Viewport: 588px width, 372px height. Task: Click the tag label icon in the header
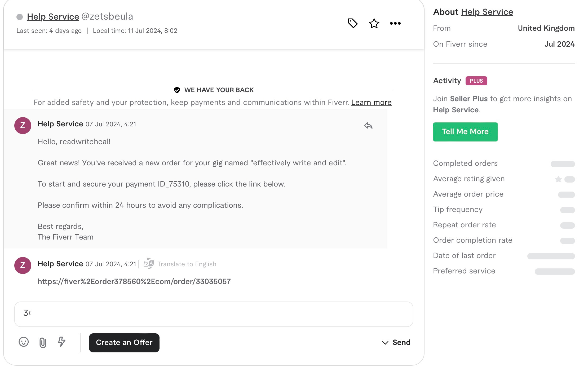(352, 23)
